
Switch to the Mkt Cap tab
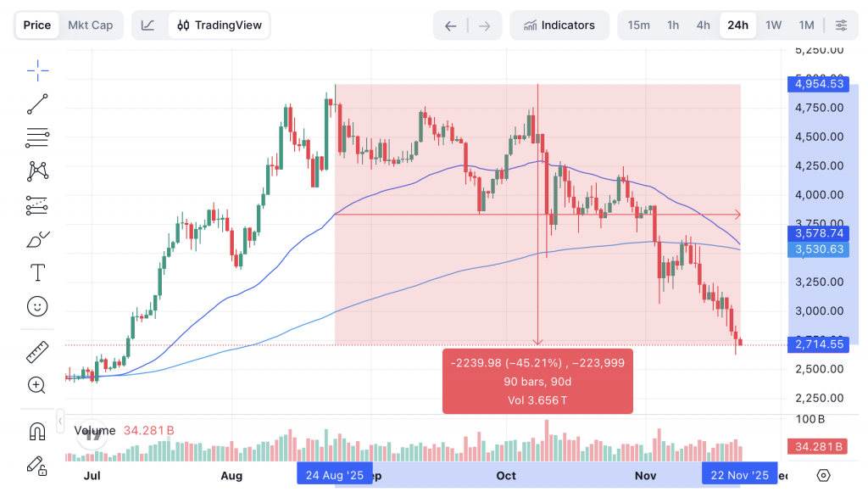point(91,25)
